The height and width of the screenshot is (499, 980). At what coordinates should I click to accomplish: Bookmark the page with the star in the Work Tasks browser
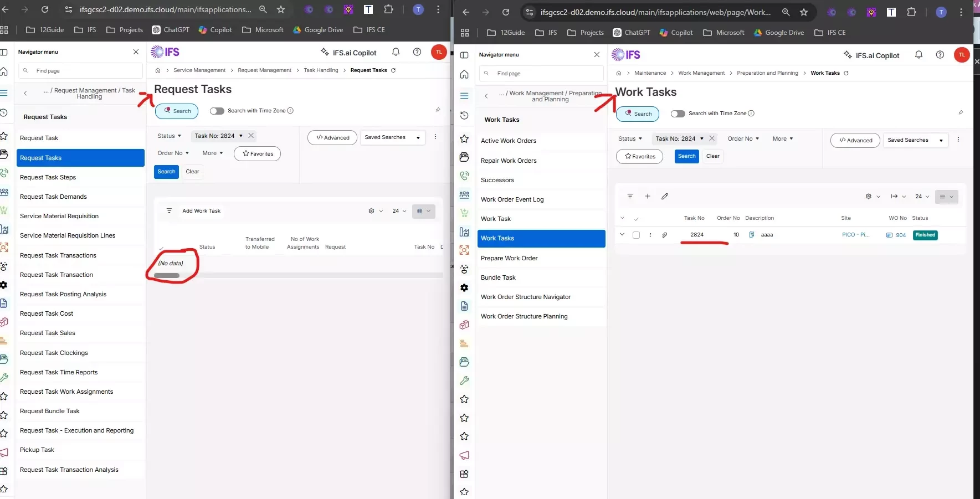pos(804,12)
